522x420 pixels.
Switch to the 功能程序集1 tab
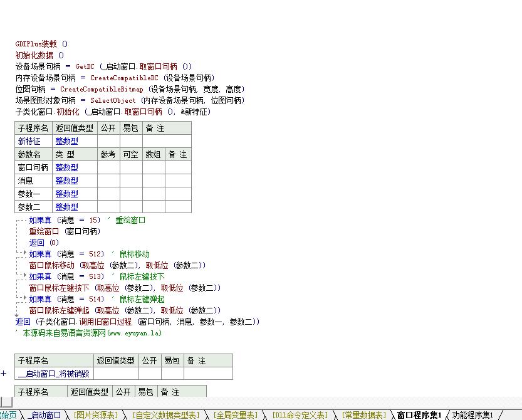(x=472, y=415)
